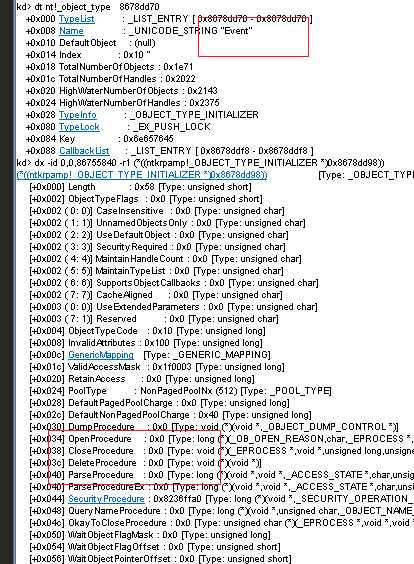The height and width of the screenshot is (564, 414).
Task: Click the MaintainHandleCount row
Action: (x=165, y=259)
